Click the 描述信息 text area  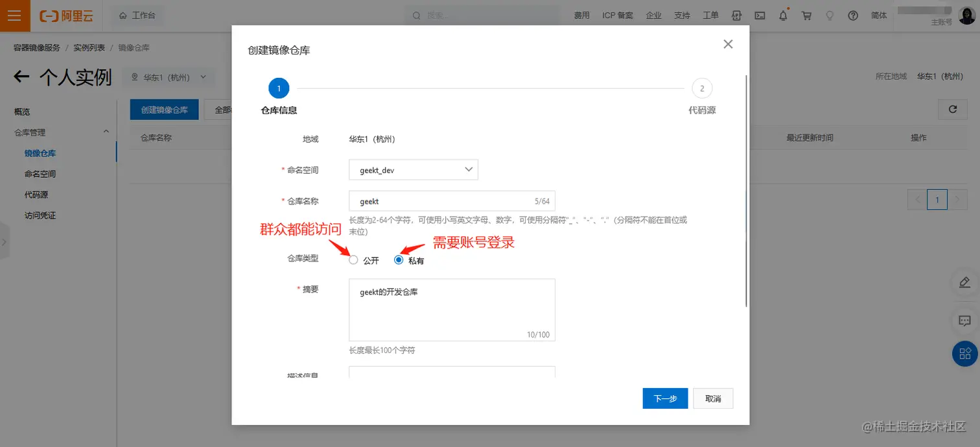[452, 372]
